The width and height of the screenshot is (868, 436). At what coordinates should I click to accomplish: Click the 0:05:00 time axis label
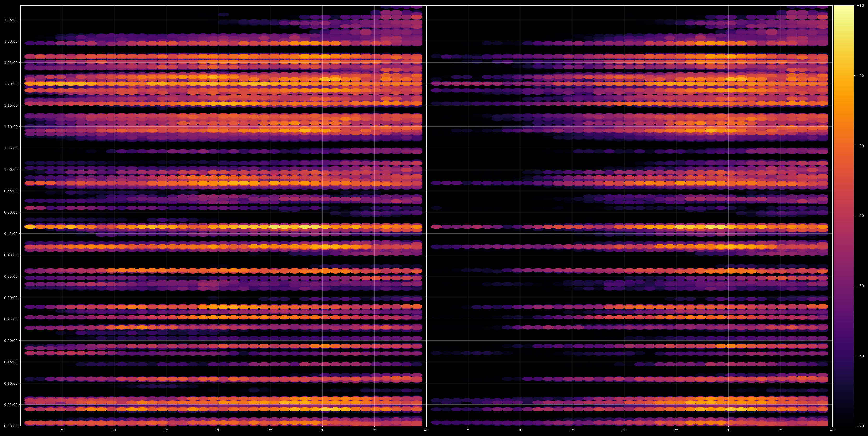11,405
